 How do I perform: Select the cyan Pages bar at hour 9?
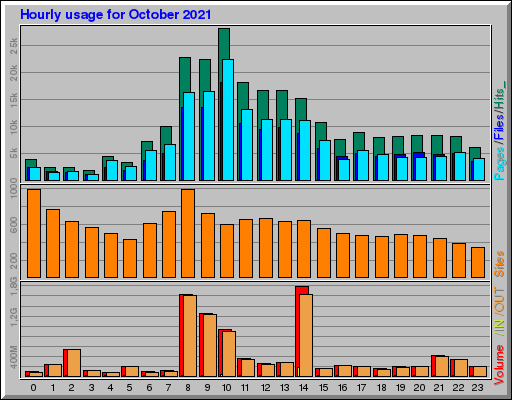pos(209,136)
